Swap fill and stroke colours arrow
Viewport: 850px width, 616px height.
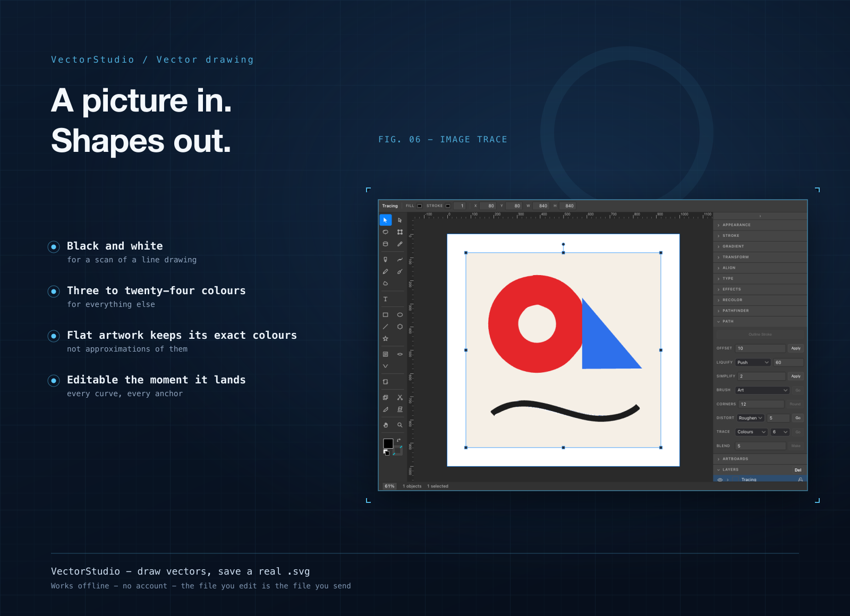click(399, 440)
